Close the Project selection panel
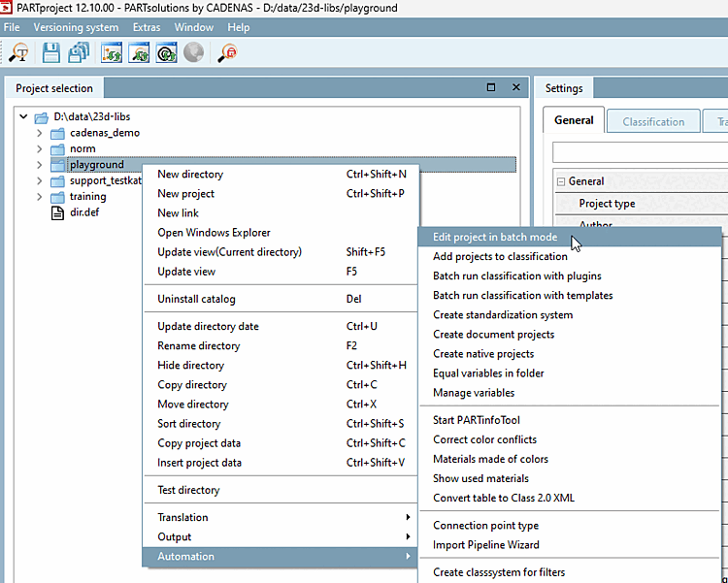 click(x=516, y=87)
